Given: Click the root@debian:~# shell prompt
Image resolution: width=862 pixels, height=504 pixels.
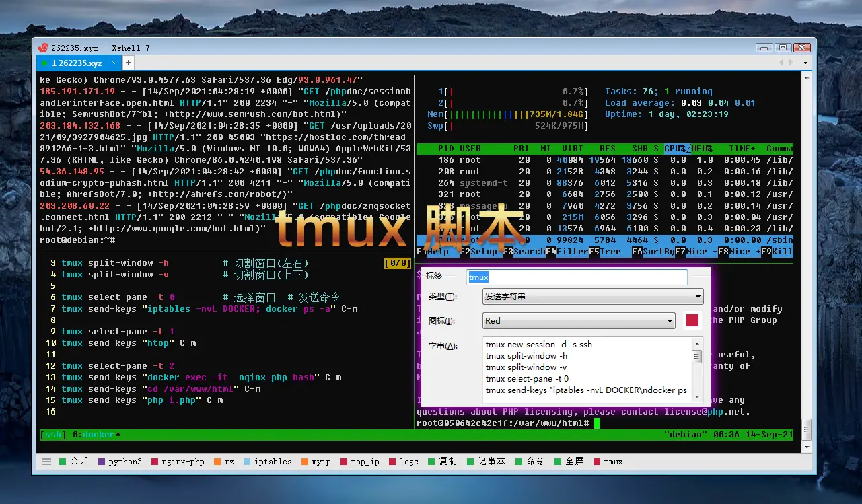Looking at the screenshot, I should 77,240.
